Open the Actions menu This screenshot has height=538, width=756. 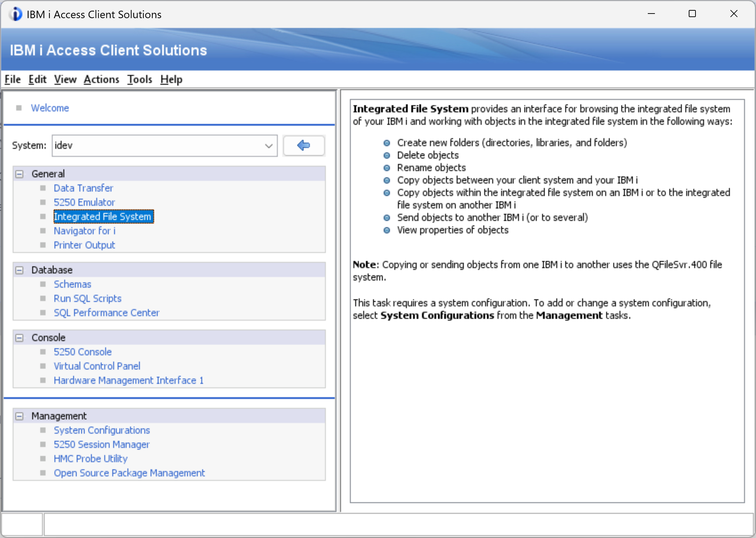pyautogui.click(x=101, y=79)
